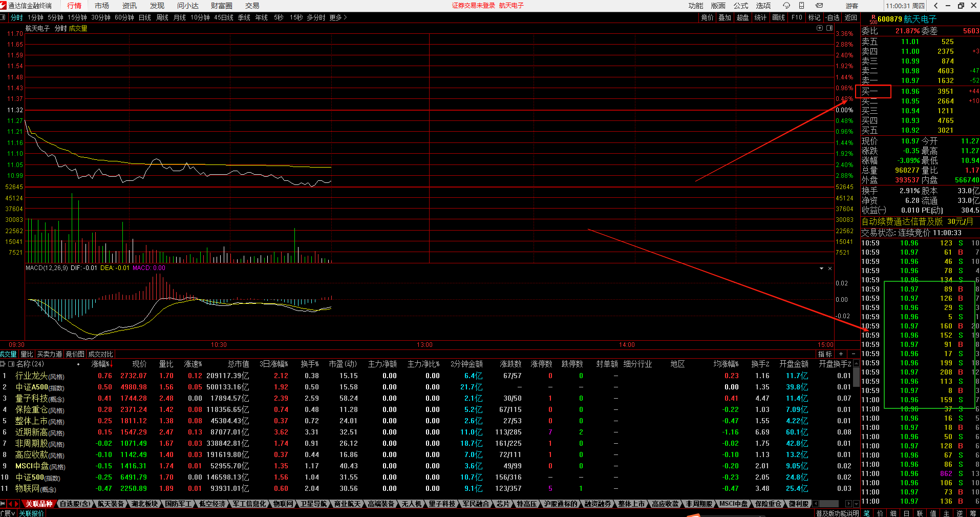Switch chart to 多分时 view
Image resolution: width=980 pixels, height=517 pixels.
[316, 17]
